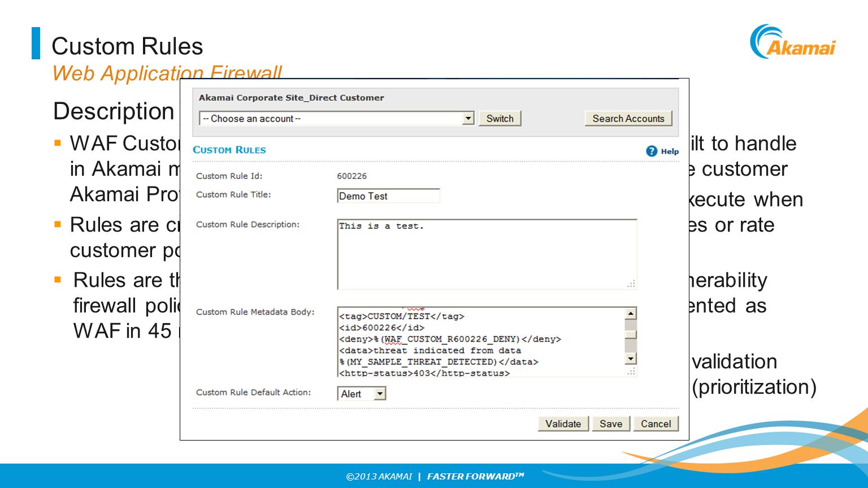This screenshot has height=488, width=868.
Task: Click inside the Custom Rule Description textarea
Action: click(487, 254)
